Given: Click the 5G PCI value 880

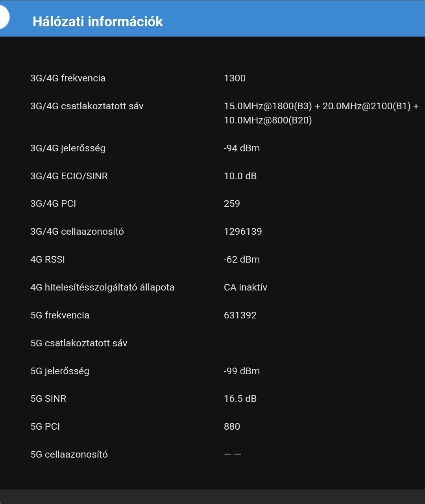Looking at the screenshot, I should 232,427.
